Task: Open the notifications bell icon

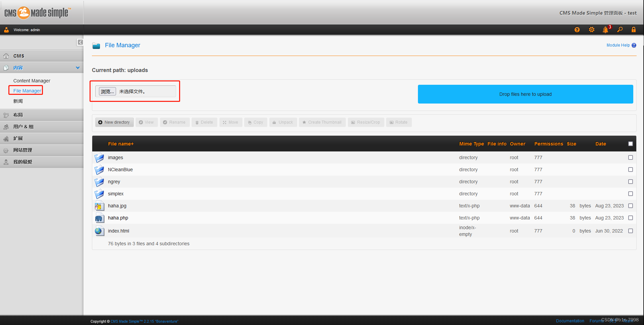Action: (606, 29)
